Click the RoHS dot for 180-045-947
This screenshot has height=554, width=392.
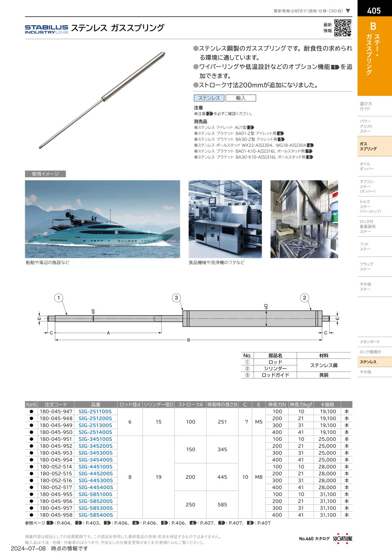pyautogui.click(x=31, y=411)
